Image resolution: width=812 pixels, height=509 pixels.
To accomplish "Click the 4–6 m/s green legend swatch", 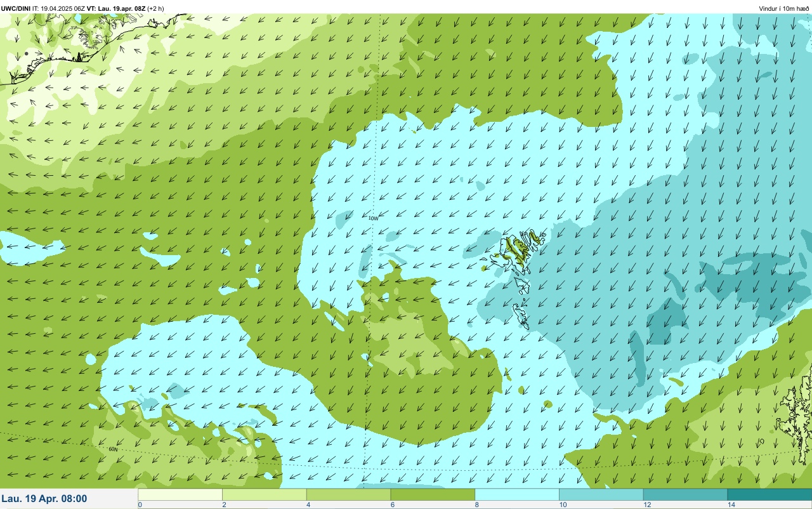I will pos(348,494).
